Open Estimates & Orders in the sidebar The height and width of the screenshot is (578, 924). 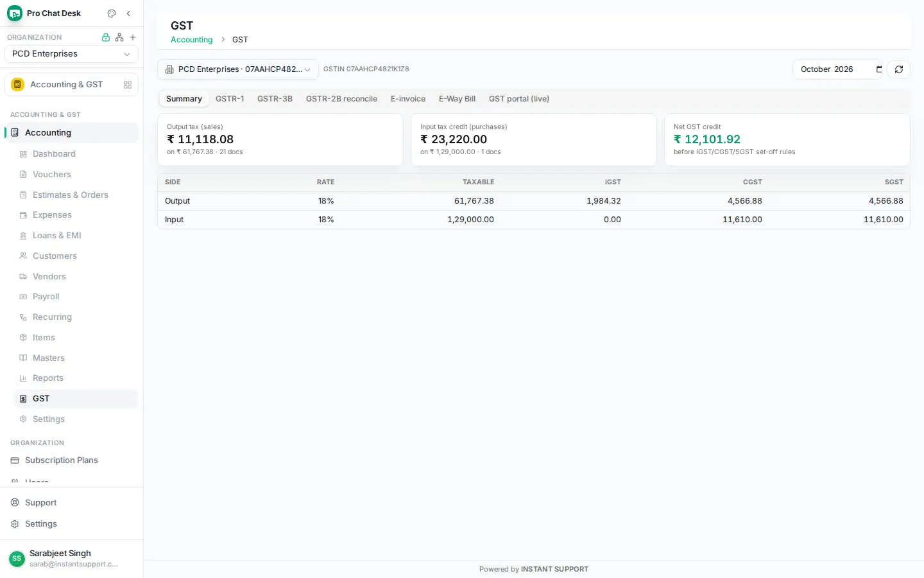76,195
